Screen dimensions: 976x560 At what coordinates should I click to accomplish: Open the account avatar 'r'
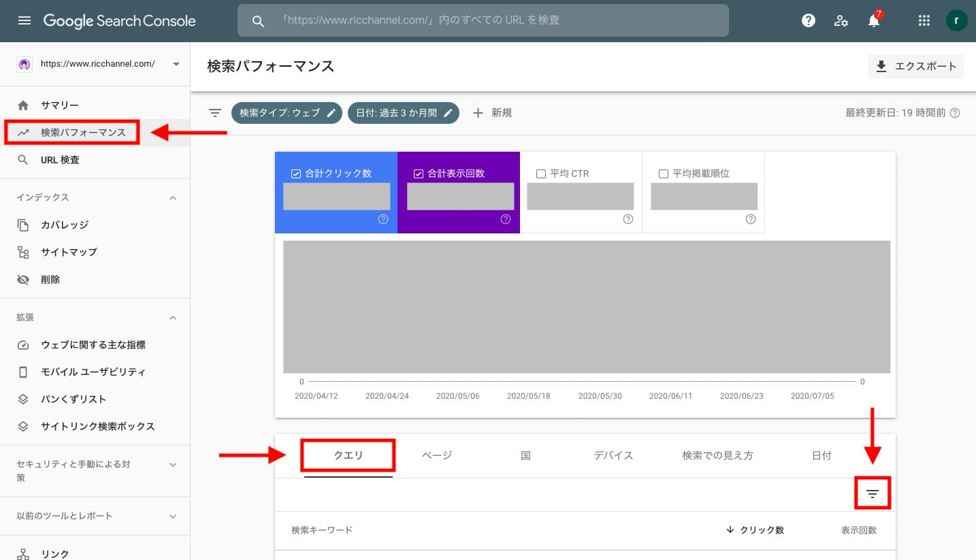click(956, 20)
